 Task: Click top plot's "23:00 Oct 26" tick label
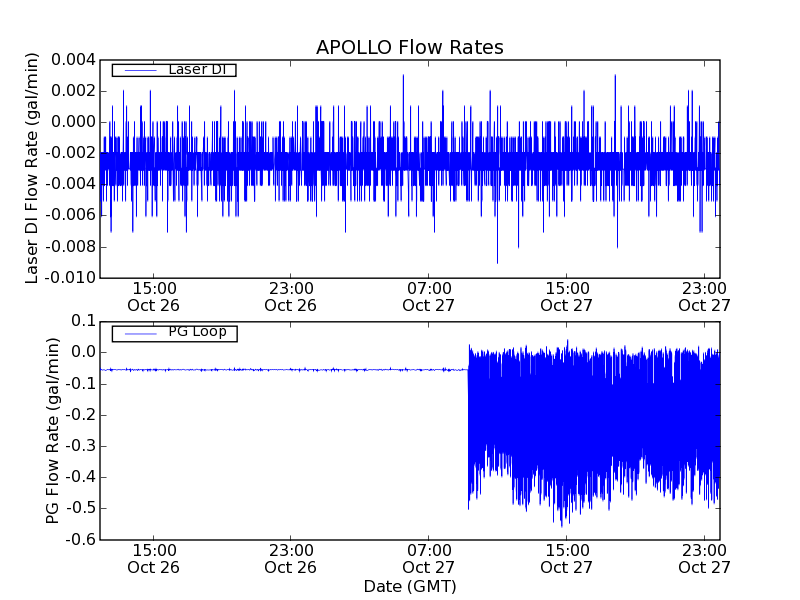click(x=290, y=296)
